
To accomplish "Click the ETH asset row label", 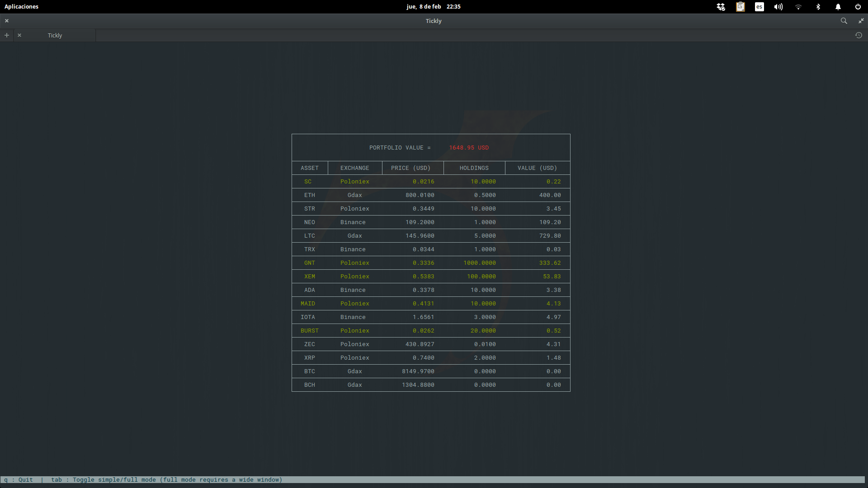I will click(310, 195).
